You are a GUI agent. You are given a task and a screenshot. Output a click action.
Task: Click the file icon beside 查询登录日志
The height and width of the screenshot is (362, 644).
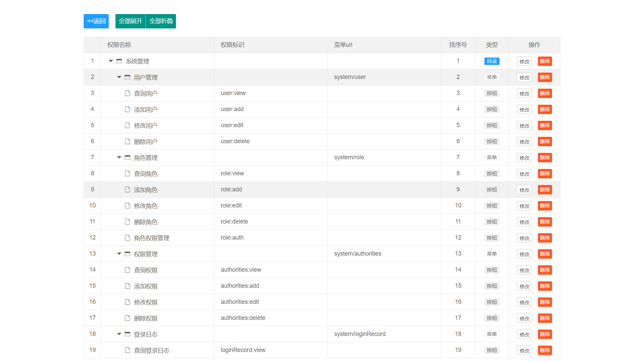click(x=127, y=350)
